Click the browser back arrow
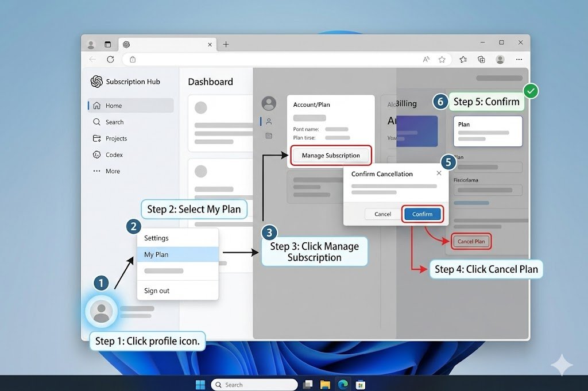The width and height of the screenshot is (588, 391). [x=92, y=59]
